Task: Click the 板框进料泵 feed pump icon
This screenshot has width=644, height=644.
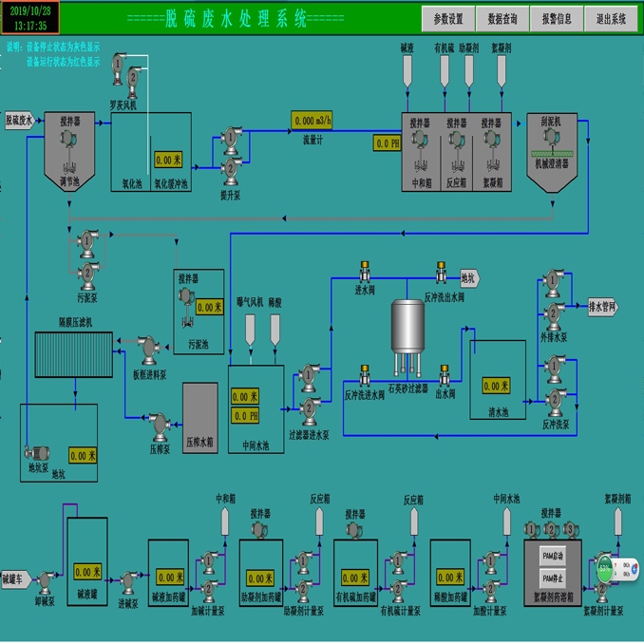Action: [x=149, y=350]
